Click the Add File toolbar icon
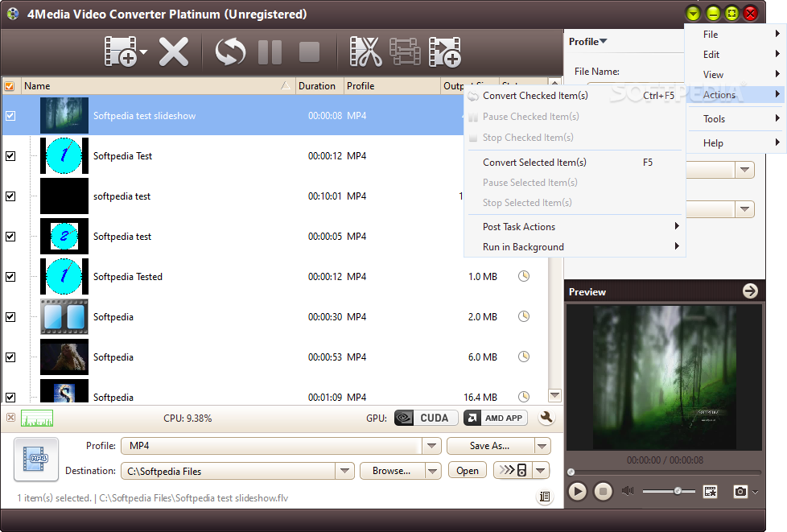Viewport: 787px width, 532px height. click(x=120, y=52)
